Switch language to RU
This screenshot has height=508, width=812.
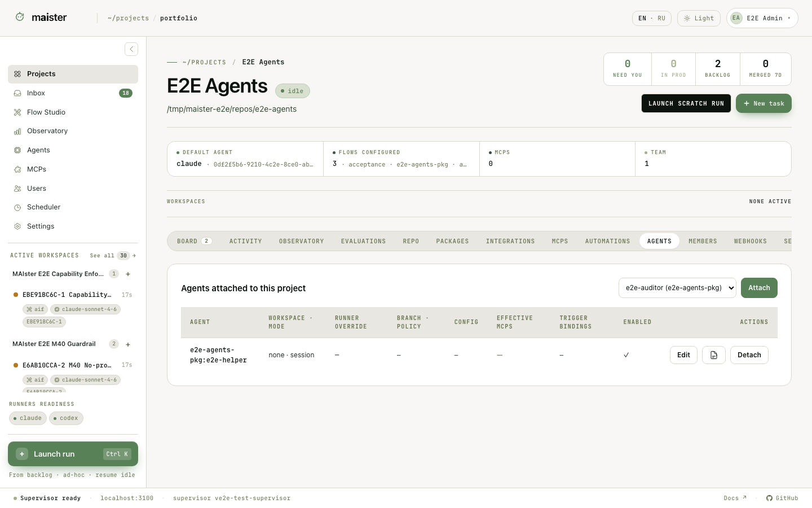(661, 18)
